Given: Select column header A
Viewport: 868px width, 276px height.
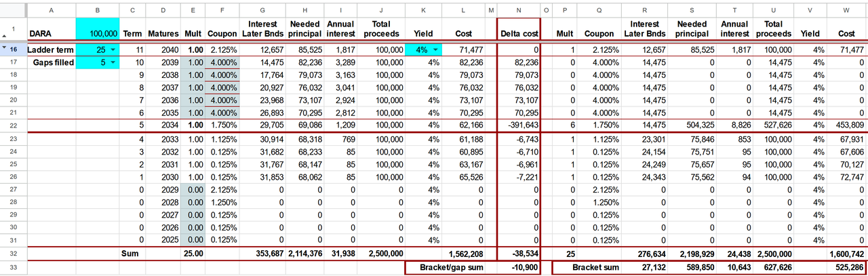Looking at the screenshot, I should pos(52,11).
